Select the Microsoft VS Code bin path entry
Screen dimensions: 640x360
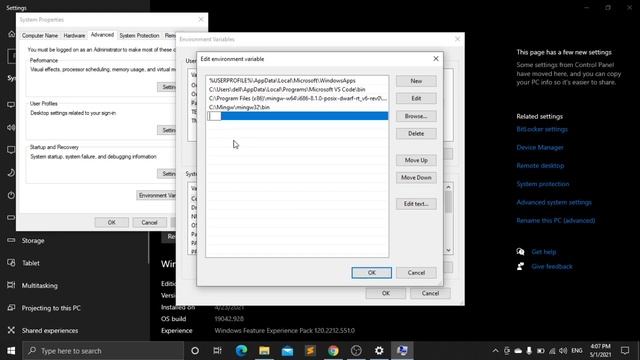[298, 89]
